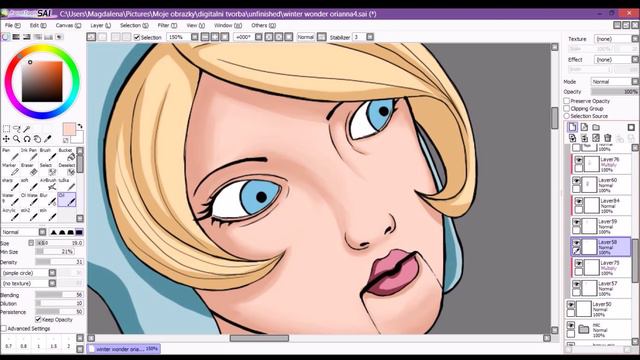Open the Others menu
640x360 pixels.
pos(263,25)
